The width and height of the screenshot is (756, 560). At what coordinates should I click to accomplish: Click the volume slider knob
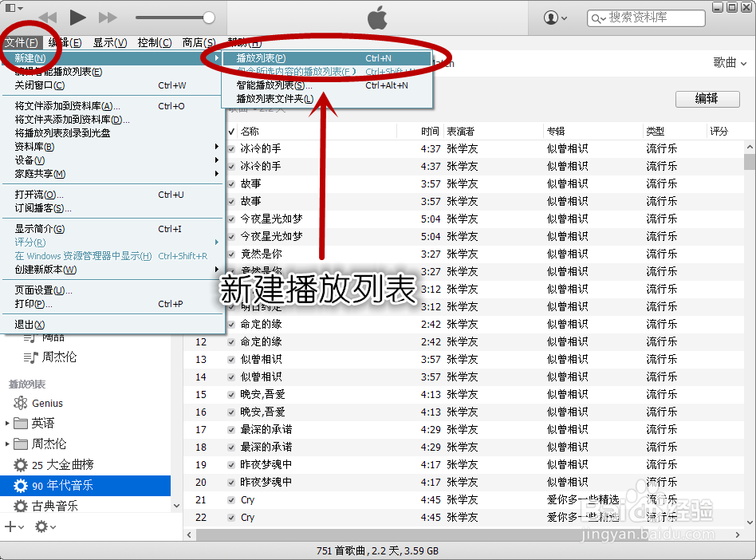click(209, 18)
